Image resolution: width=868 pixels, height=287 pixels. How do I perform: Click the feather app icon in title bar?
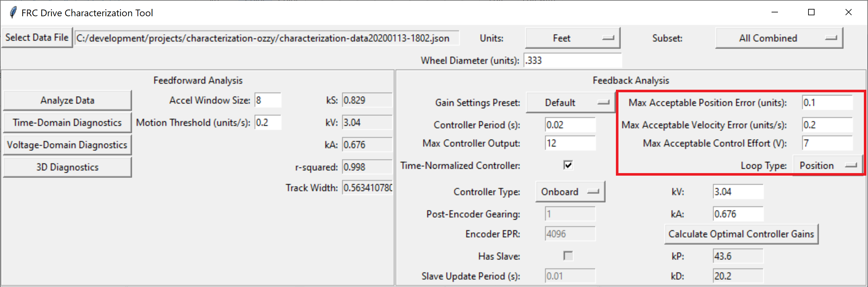tap(13, 12)
